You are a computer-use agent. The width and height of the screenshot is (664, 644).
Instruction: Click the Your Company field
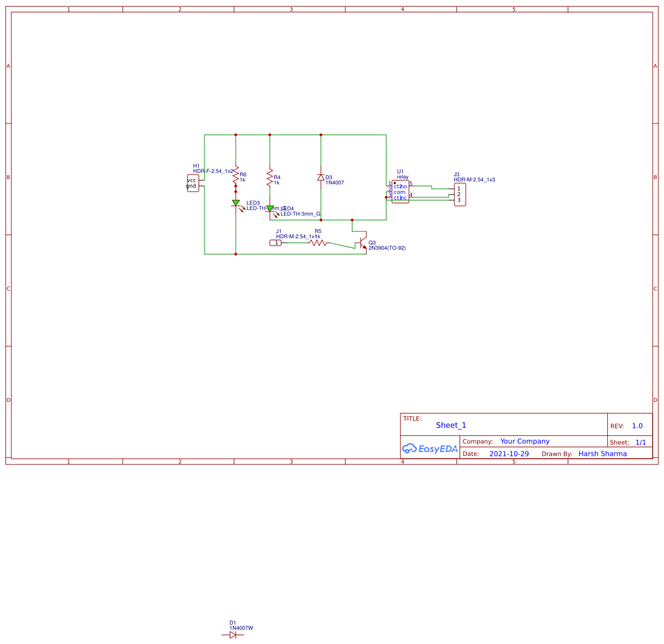(x=524, y=441)
